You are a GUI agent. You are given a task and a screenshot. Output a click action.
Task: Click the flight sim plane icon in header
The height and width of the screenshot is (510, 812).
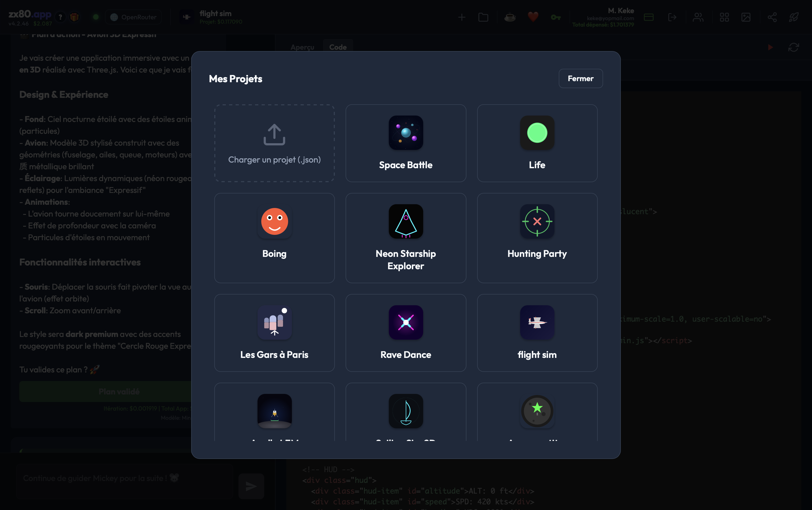click(186, 17)
